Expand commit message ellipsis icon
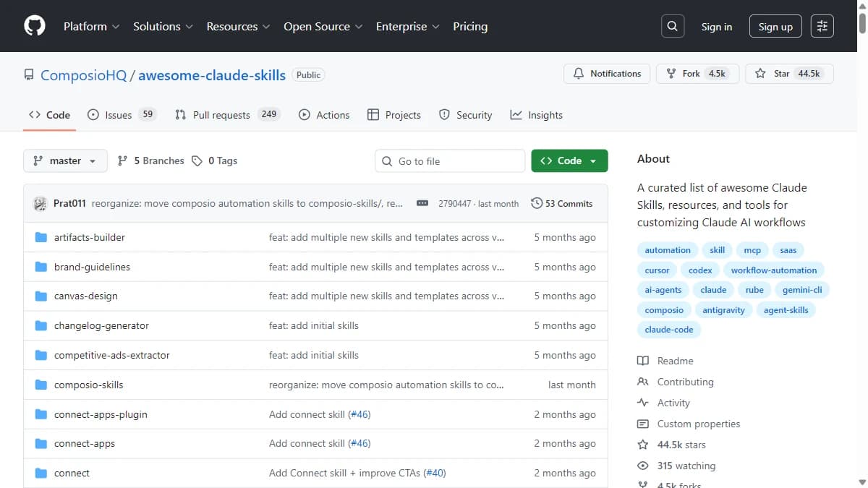868x488 pixels. [x=422, y=203]
